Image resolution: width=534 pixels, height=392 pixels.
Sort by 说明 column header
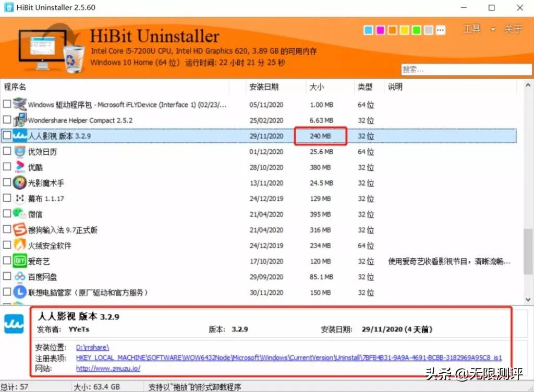(x=395, y=87)
